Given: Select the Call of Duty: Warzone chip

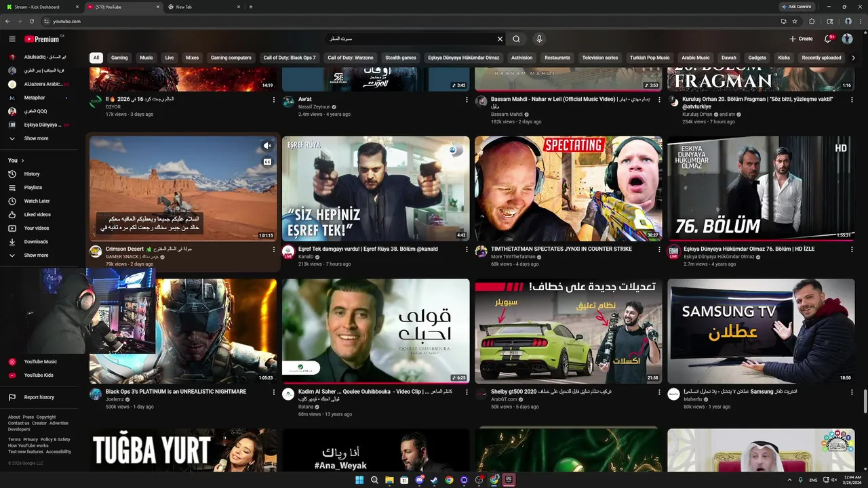Looking at the screenshot, I should (x=351, y=58).
